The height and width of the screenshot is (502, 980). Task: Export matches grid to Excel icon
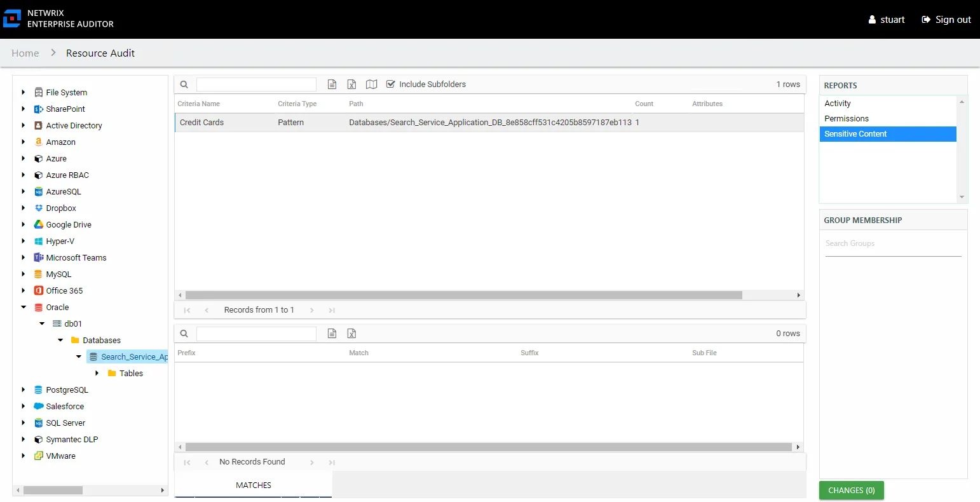(x=351, y=333)
